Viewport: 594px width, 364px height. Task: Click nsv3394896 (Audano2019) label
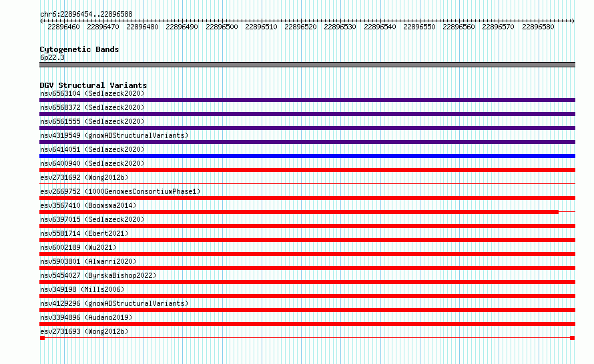pyautogui.click(x=86, y=317)
